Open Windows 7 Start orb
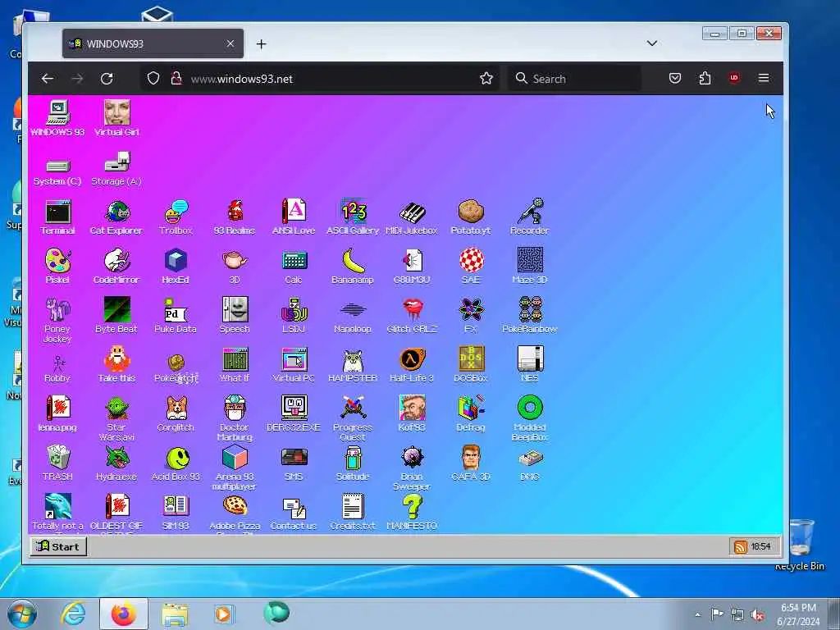This screenshot has height=630, width=840. click(22, 614)
